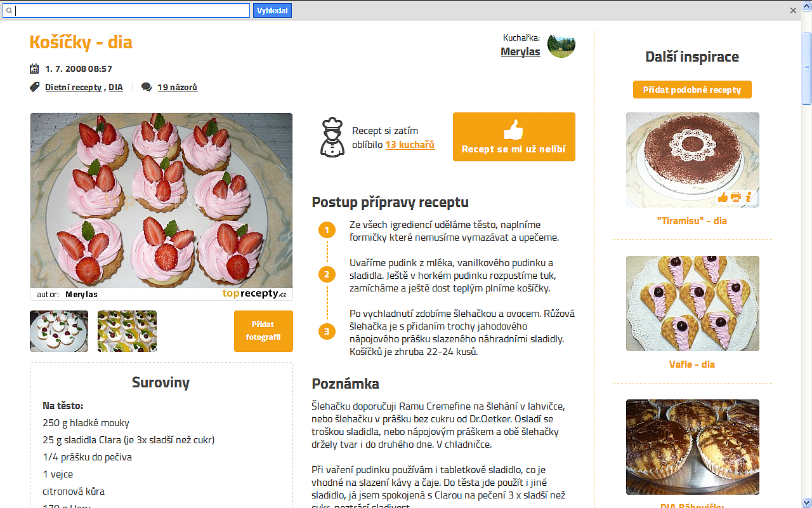Image resolution: width=812 pixels, height=508 pixels.
Task: Click Přidat podobné recepty button
Action: pos(692,90)
